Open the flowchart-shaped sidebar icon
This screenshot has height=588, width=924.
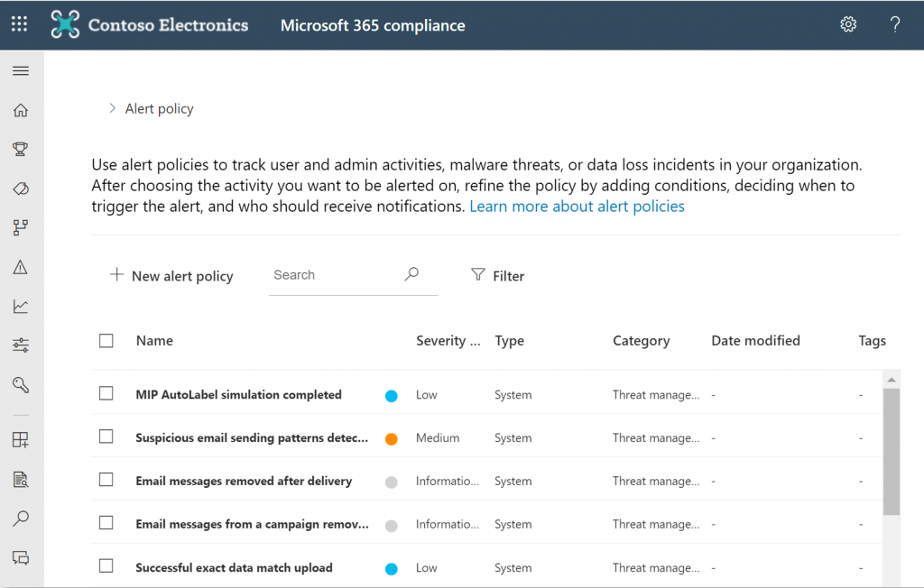pos(21,227)
